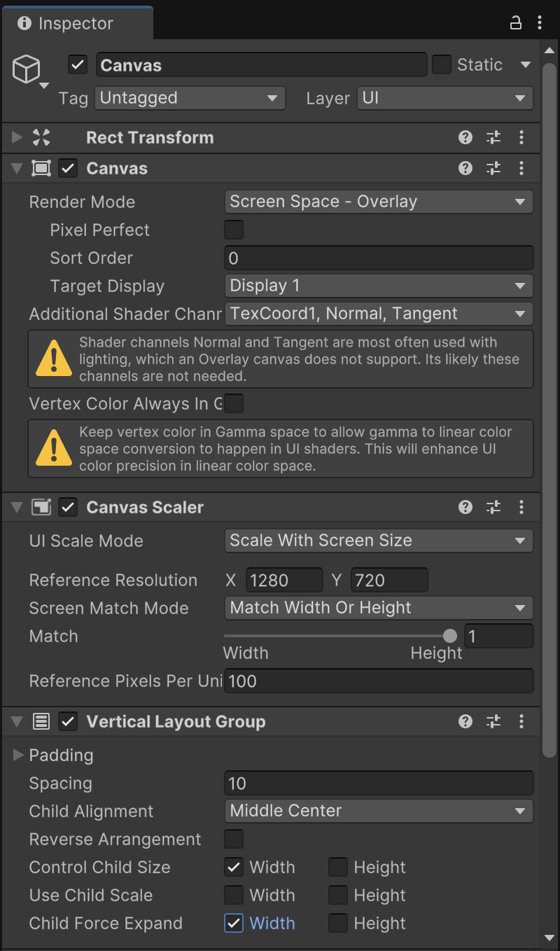Open the Layer dropdown set to UI
Viewport: 560px width, 951px height.
tap(444, 98)
